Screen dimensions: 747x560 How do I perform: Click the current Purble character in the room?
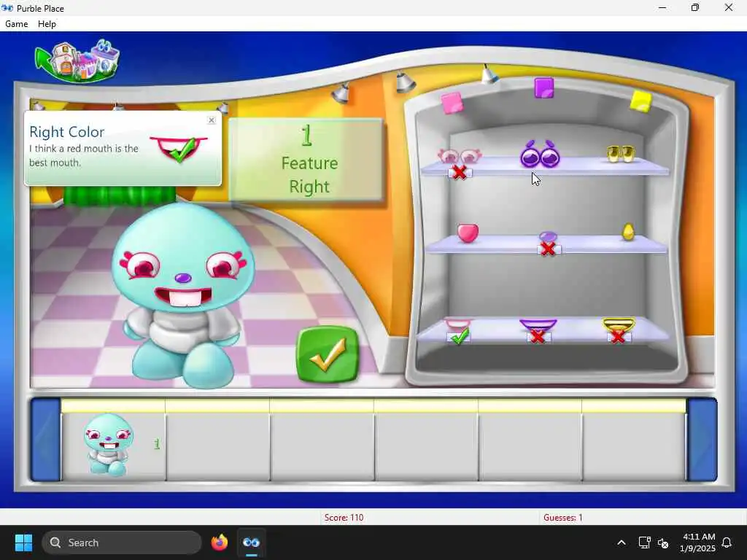(x=183, y=295)
